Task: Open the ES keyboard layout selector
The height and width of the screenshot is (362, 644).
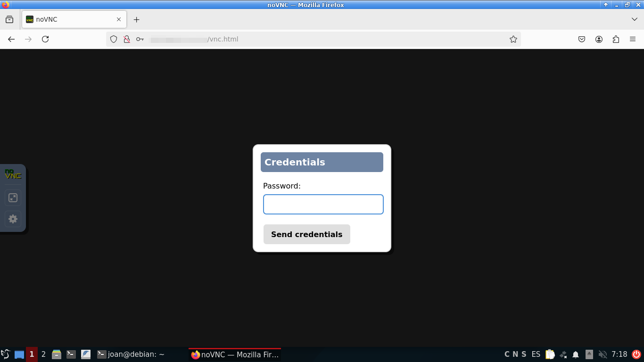Action: point(536,354)
